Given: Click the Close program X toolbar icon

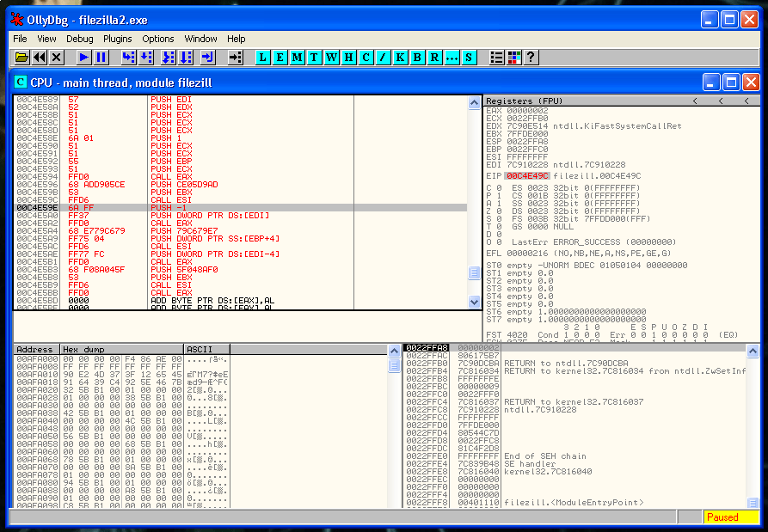Looking at the screenshot, I should pyautogui.click(x=57, y=58).
